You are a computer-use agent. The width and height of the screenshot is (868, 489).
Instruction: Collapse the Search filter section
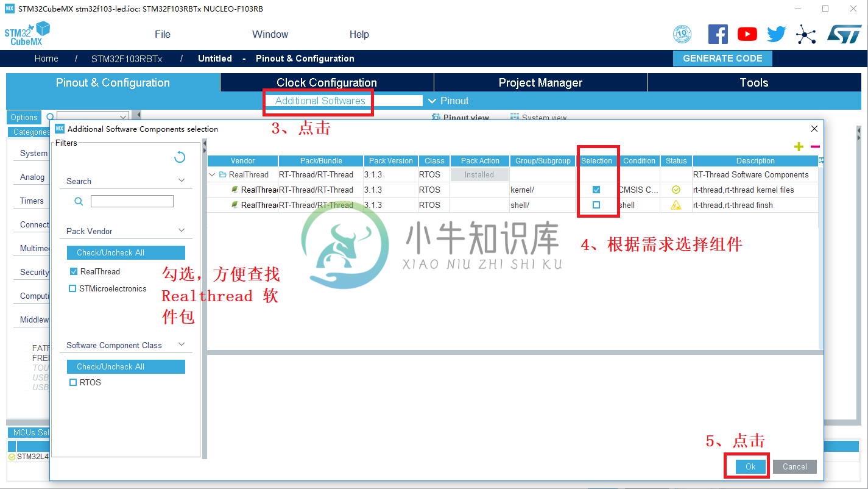[182, 180]
